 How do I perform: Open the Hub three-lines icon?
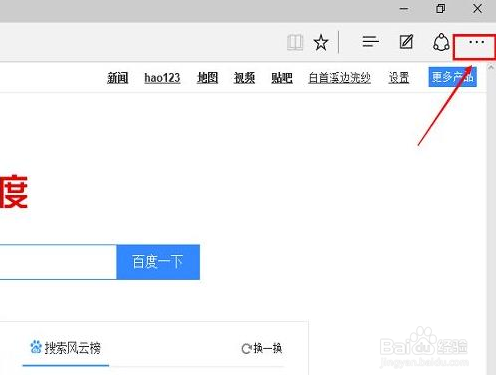[x=370, y=42]
